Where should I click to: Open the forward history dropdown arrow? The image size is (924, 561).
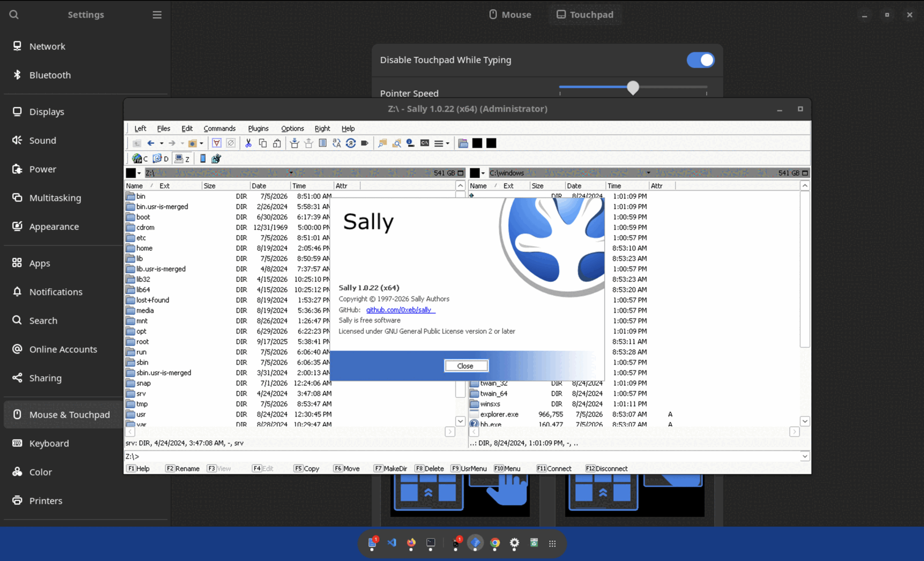[182, 143]
